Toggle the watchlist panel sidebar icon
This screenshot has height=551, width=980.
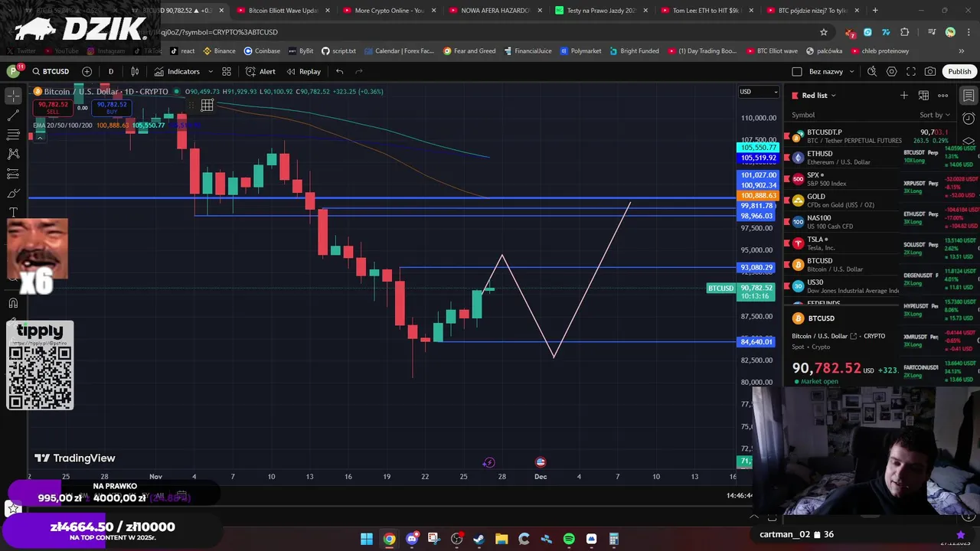click(969, 96)
